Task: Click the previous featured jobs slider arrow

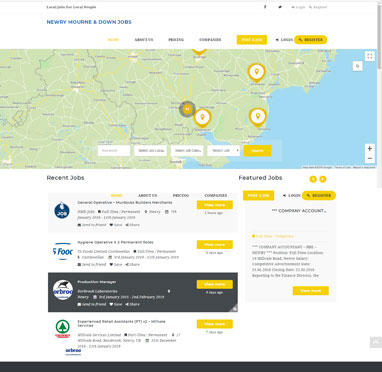Action: click(313, 179)
